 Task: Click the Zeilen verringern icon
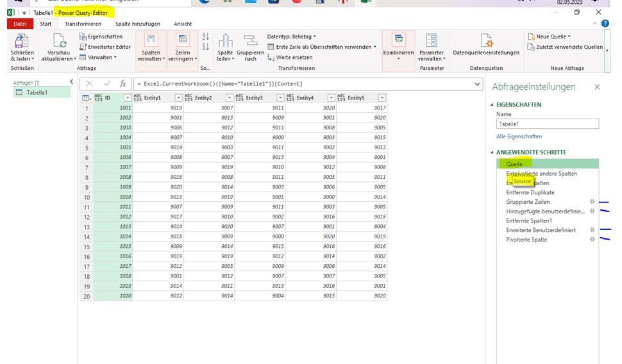pyautogui.click(x=183, y=40)
